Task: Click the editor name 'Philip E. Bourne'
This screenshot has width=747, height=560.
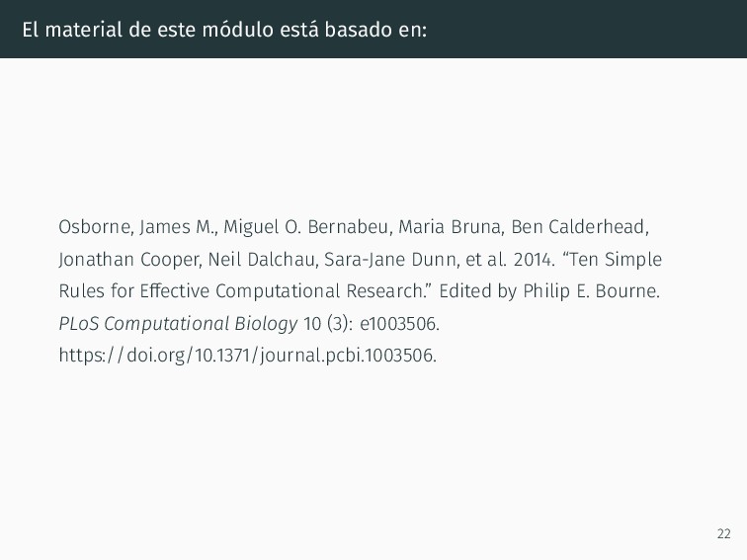Action: [590, 291]
